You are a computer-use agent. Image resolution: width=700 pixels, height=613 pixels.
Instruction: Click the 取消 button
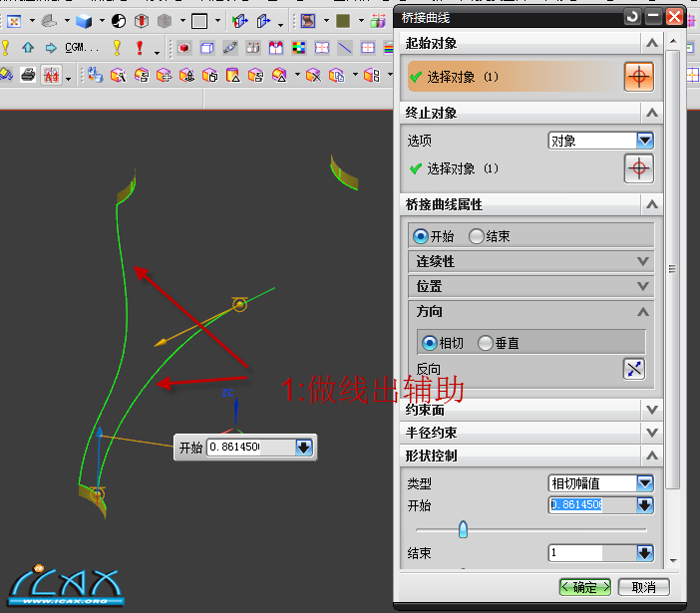pyautogui.click(x=643, y=586)
